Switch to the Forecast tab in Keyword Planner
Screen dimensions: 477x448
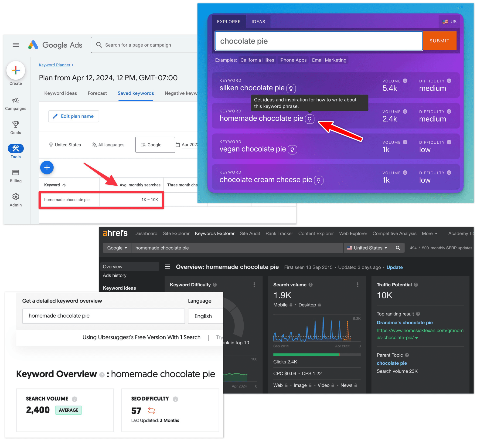[97, 93]
